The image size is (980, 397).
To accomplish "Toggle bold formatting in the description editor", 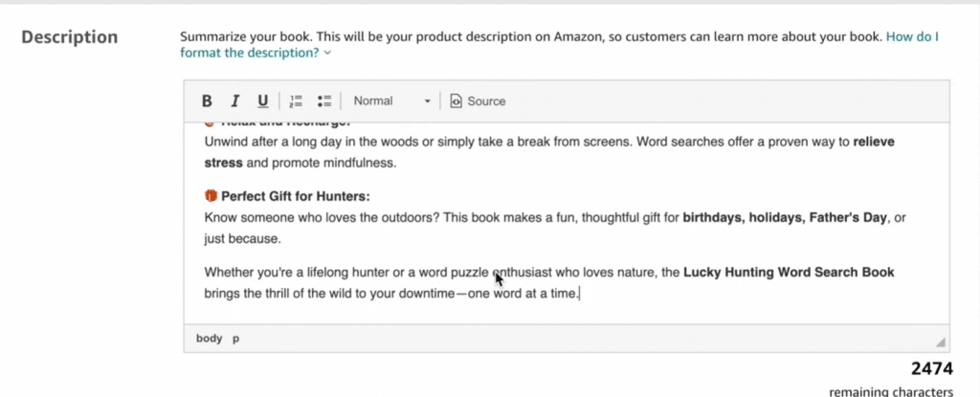I will (x=206, y=101).
